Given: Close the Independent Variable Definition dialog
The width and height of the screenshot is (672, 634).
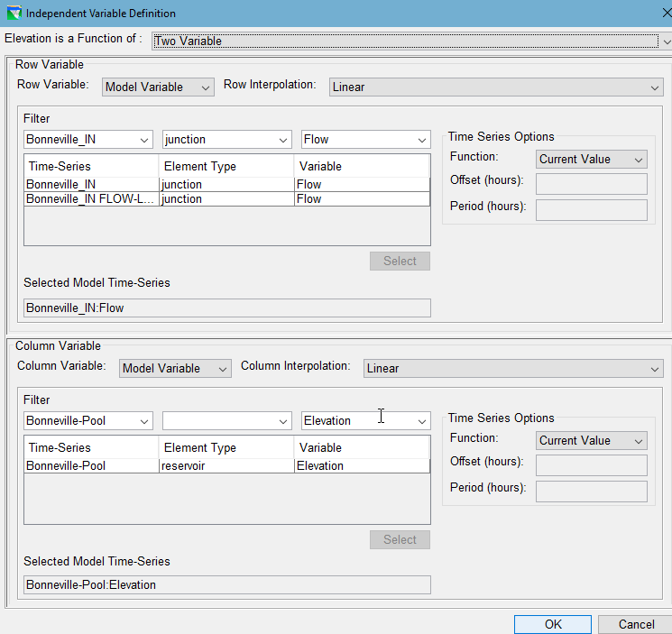Looking at the screenshot, I should pyautogui.click(x=654, y=14).
